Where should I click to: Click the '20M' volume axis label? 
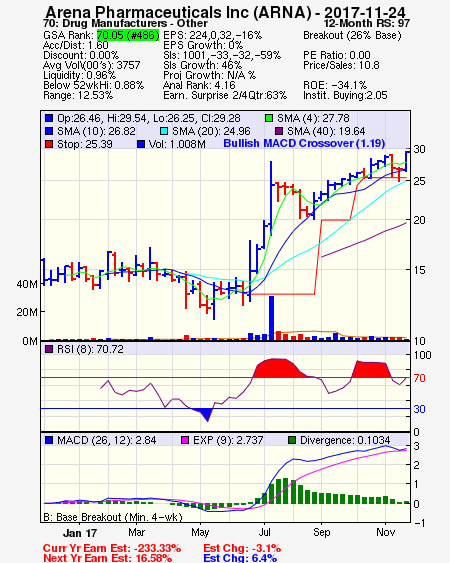(27, 312)
